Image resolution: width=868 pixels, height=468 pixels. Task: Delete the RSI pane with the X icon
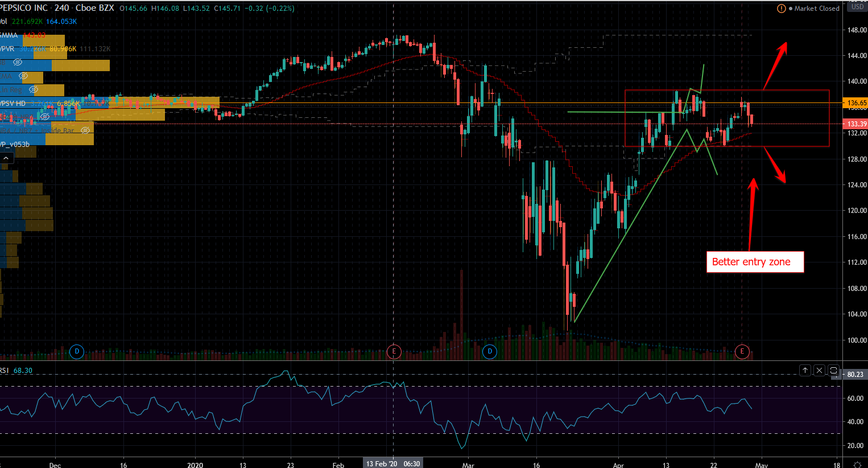coord(819,370)
